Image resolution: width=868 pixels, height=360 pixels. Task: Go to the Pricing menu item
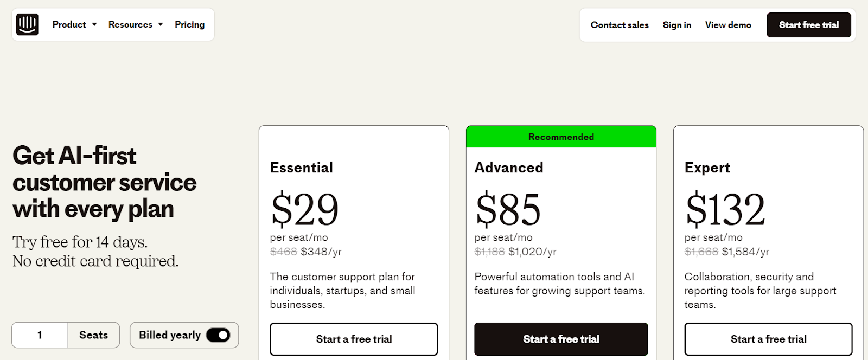pos(189,24)
